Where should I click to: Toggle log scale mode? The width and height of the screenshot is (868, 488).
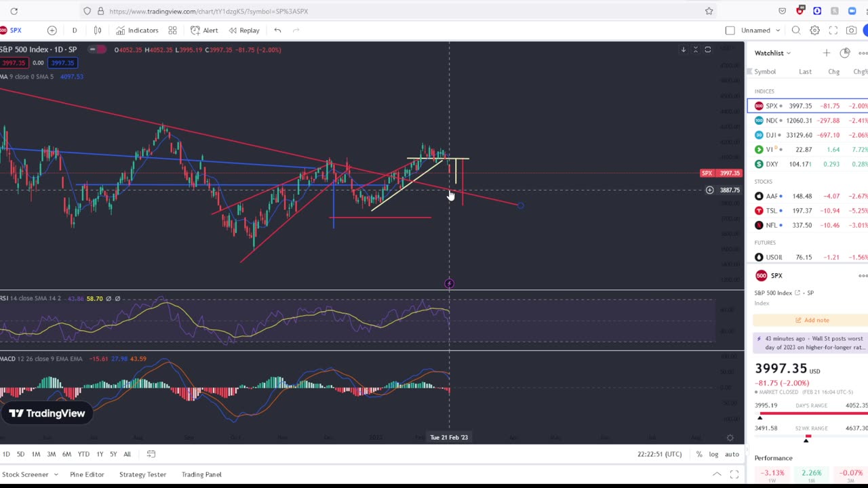tap(713, 454)
